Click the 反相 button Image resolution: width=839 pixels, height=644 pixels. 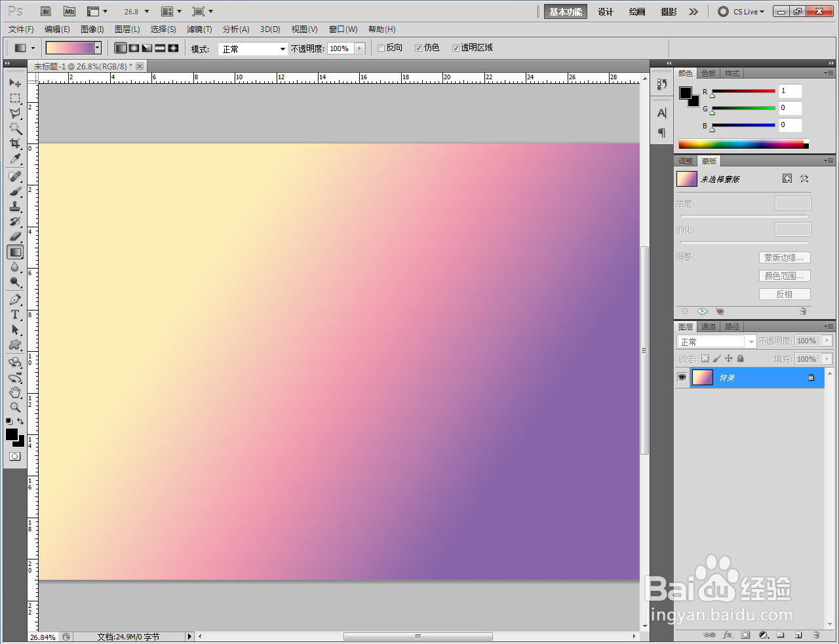coord(785,294)
